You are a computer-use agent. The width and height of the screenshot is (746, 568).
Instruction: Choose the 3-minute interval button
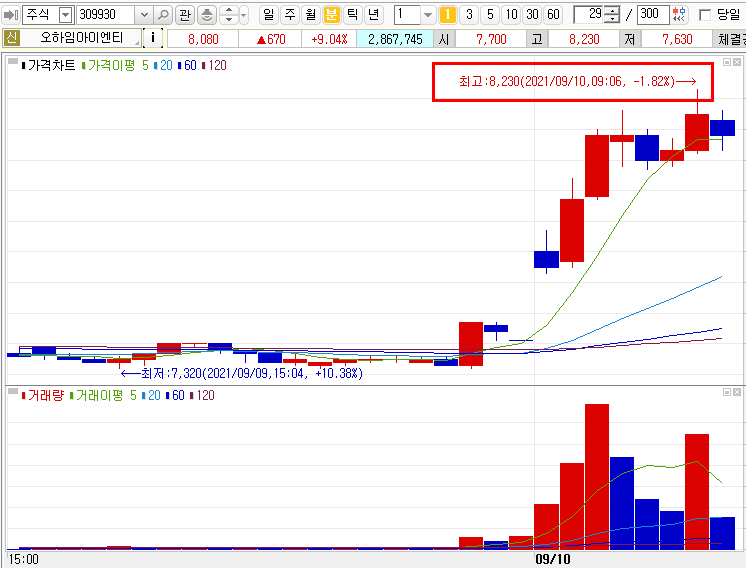point(469,15)
